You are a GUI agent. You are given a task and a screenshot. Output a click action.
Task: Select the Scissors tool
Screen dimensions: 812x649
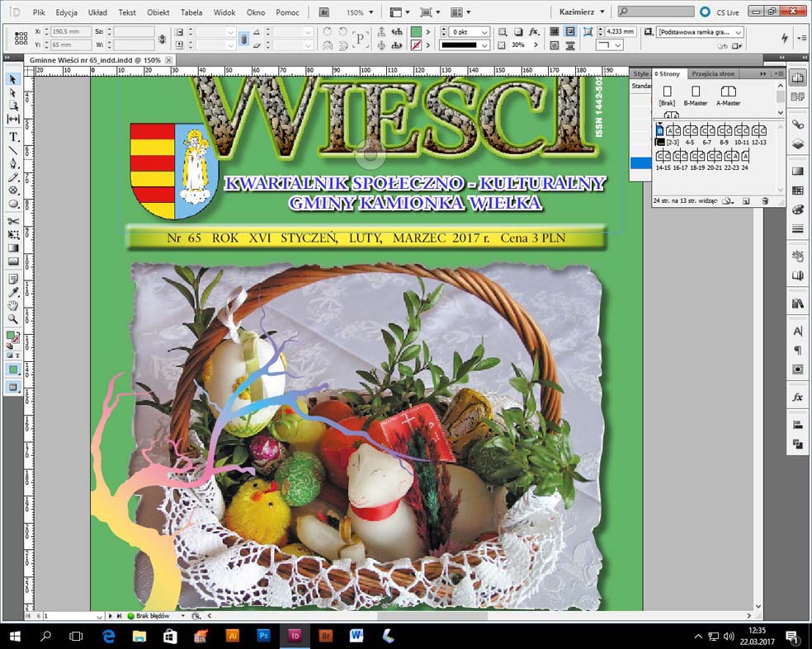point(13,221)
